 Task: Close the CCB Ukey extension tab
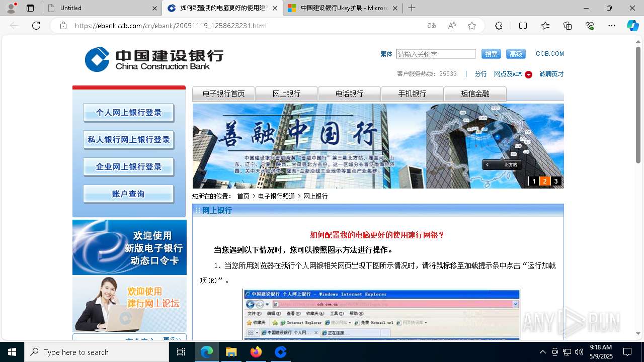395,8
